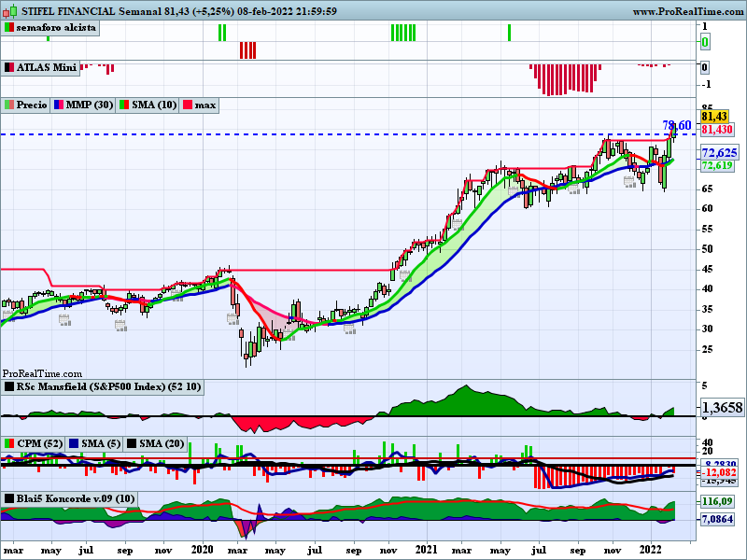Screen dimensions: 747x560
Task: Click the RSc Mansfield legend black icon
Action: coord(9,386)
